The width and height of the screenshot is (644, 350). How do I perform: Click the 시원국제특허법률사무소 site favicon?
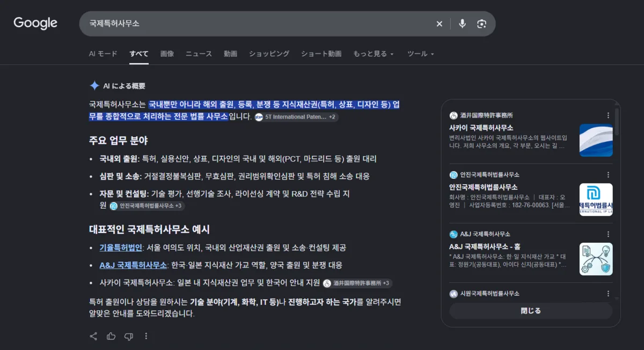[453, 294]
